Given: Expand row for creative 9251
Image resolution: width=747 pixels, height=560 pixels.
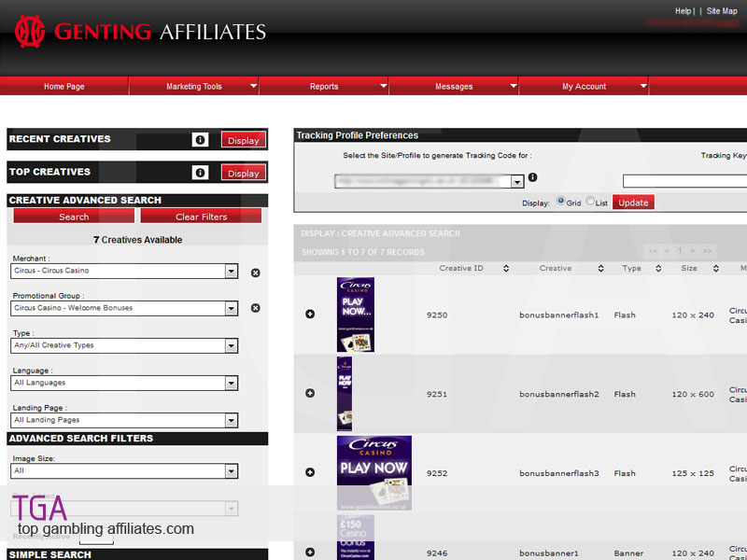Looking at the screenshot, I should (310, 393).
